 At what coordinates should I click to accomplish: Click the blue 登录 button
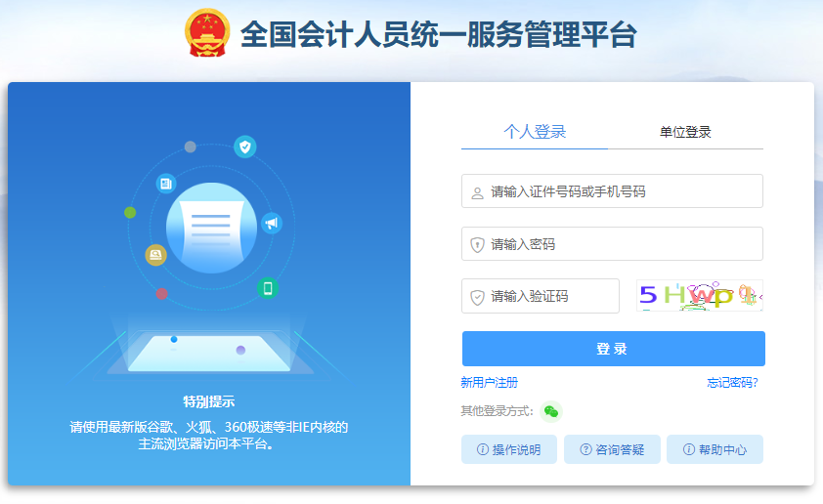(x=614, y=349)
